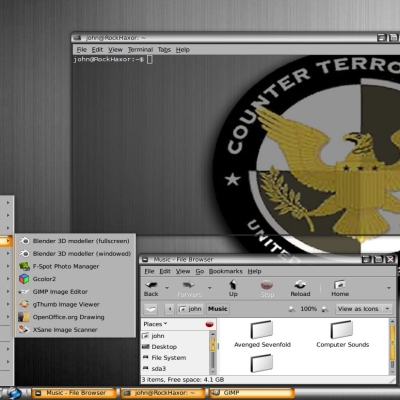400x400 pixels.
Task: Click the Places list scrollbar
Action: 213,353
